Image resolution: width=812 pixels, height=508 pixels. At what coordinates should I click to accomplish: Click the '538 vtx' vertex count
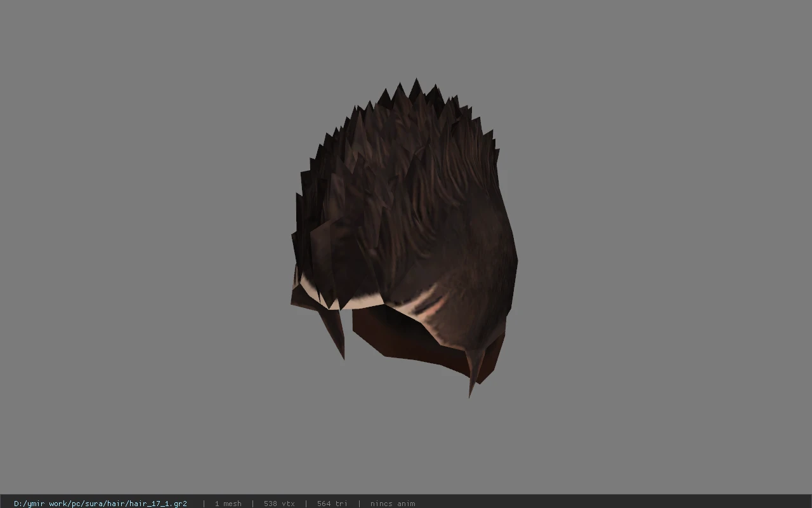tap(279, 504)
